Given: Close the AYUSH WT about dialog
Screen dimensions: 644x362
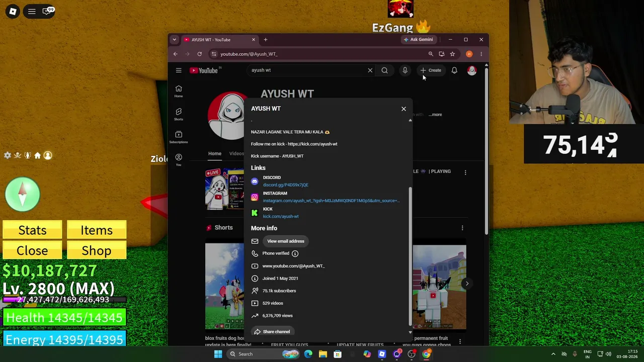Looking at the screenshot, I should point(404,109).
